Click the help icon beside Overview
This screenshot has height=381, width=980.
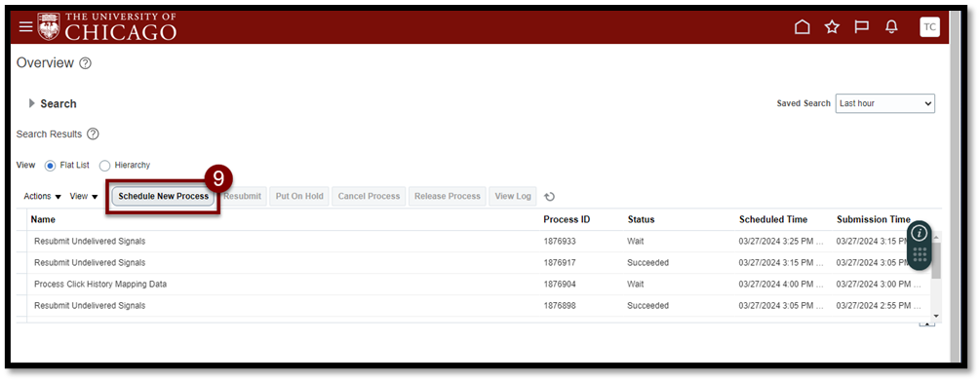[86, 63]
